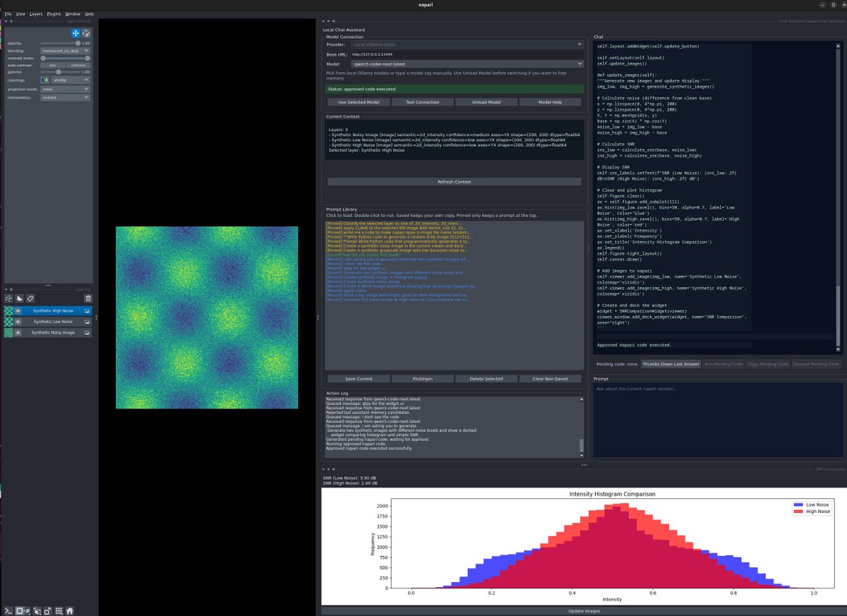The width and height of the screenshot is (847, 616).
Task: Click the Refresh Context button
Action: click(455, 181)
